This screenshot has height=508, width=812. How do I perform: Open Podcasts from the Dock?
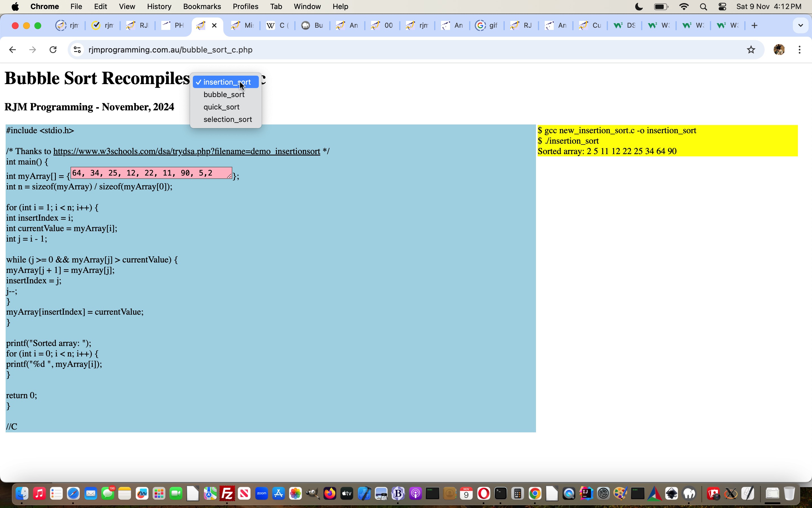click(415, 494)
